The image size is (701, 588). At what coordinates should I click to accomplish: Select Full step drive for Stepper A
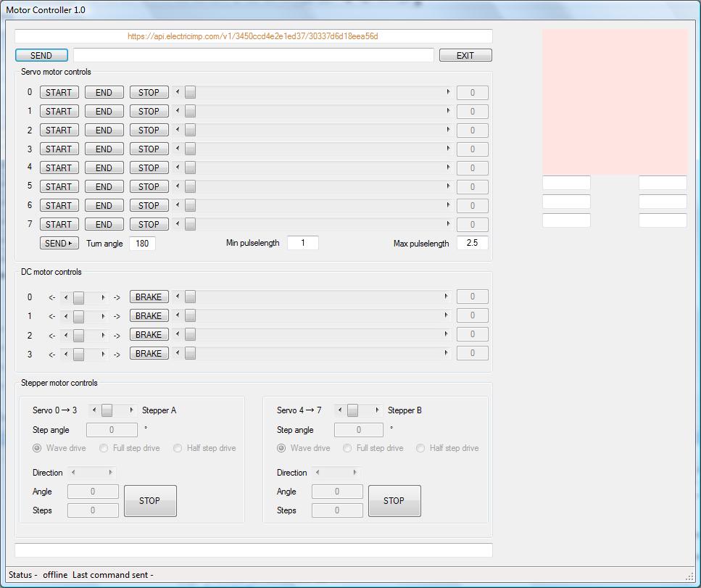(129, 448)
